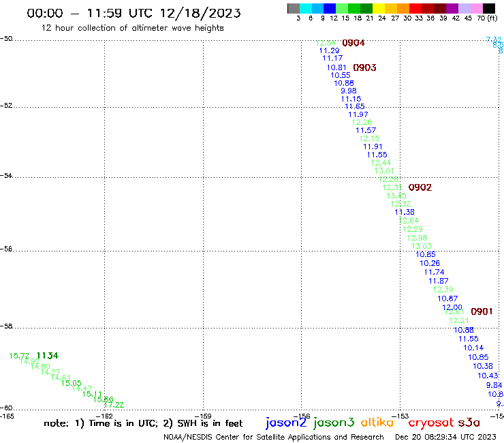Click the 17.22 wave height value

tap(114, 405)
